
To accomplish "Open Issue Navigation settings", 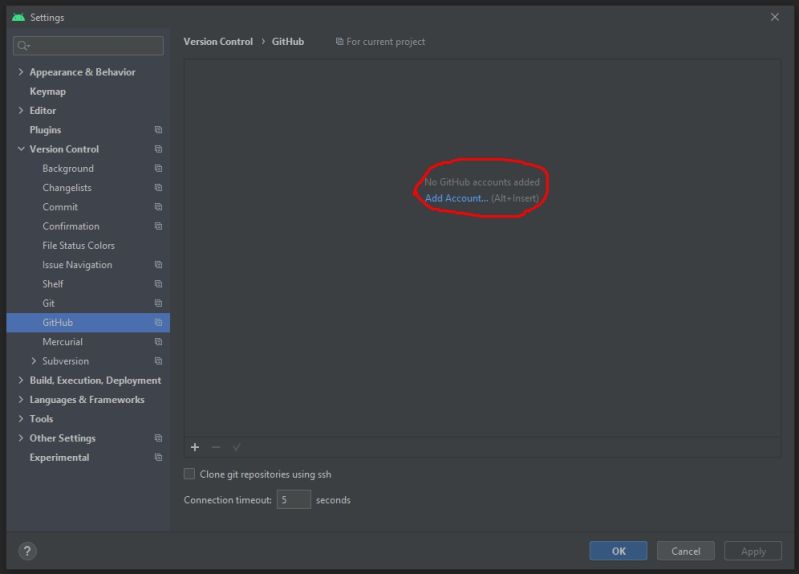I will [x=77, y=265].
